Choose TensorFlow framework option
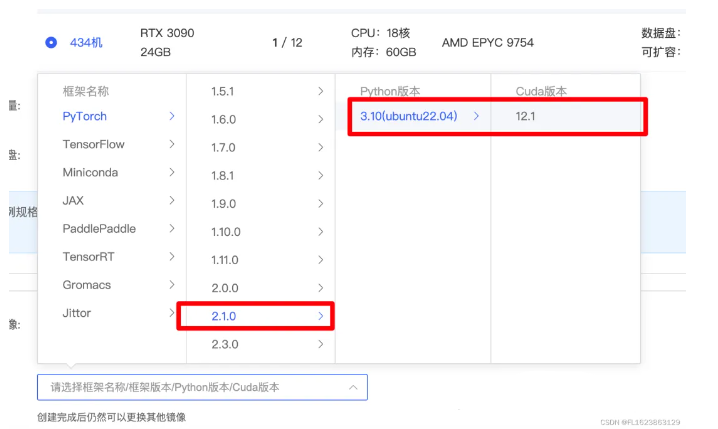 click(93, 144)
